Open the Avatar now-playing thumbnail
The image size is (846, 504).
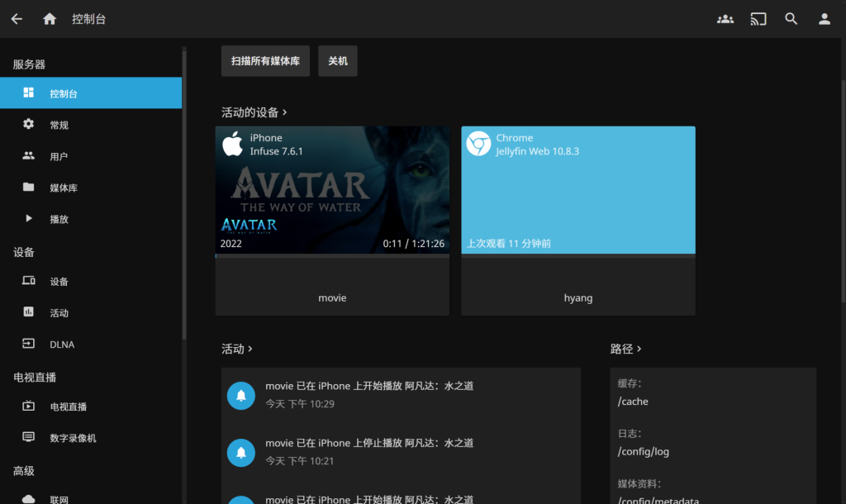coord(332,190)
